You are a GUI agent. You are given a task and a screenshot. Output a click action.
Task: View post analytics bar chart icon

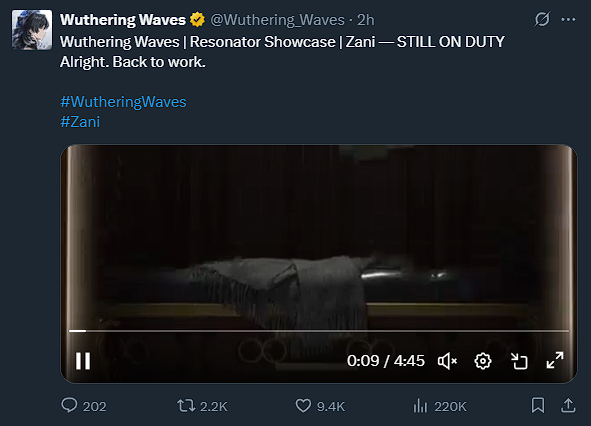[x=420, y=406]
